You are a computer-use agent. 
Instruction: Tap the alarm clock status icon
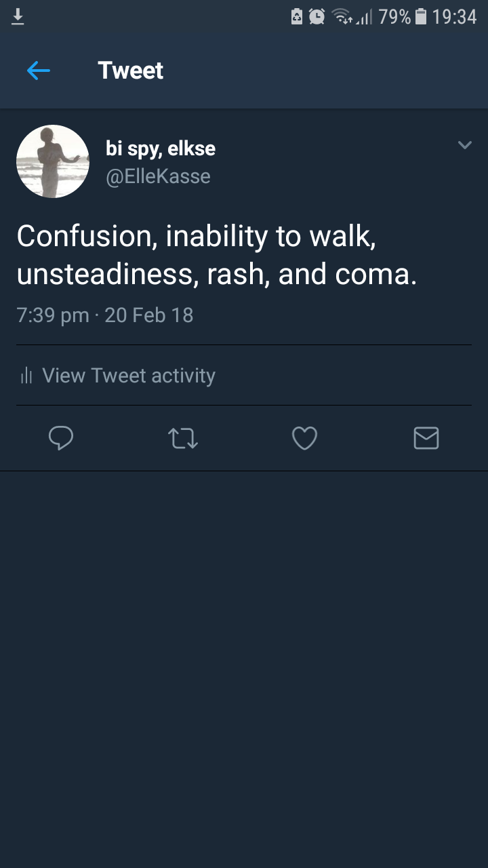pos(317,17)
